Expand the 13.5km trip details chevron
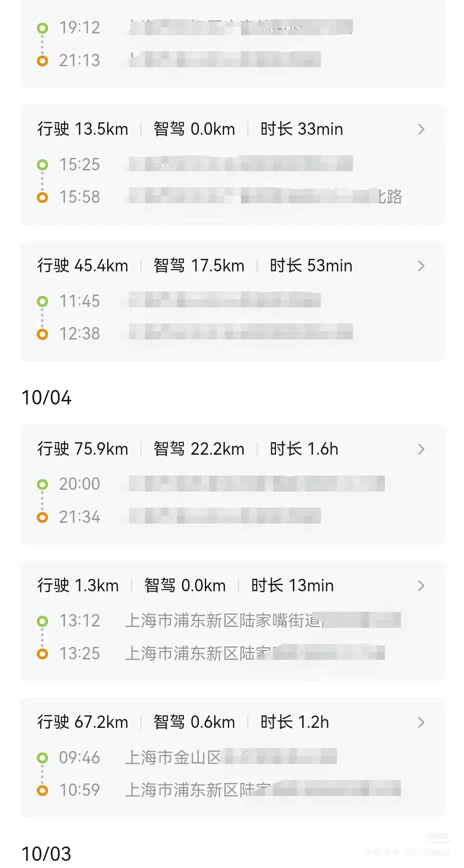Screen dimensions: 464x868 click(421, 129)
